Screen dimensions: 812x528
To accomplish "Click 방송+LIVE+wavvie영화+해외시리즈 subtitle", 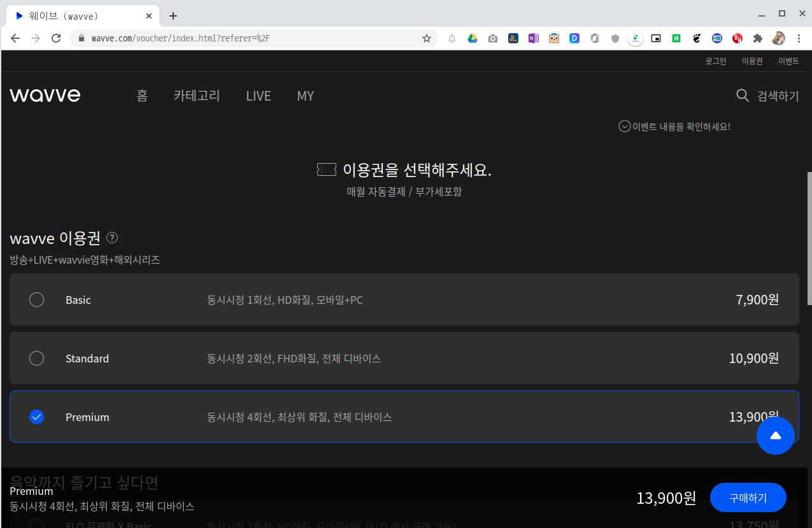I will 85,260.
